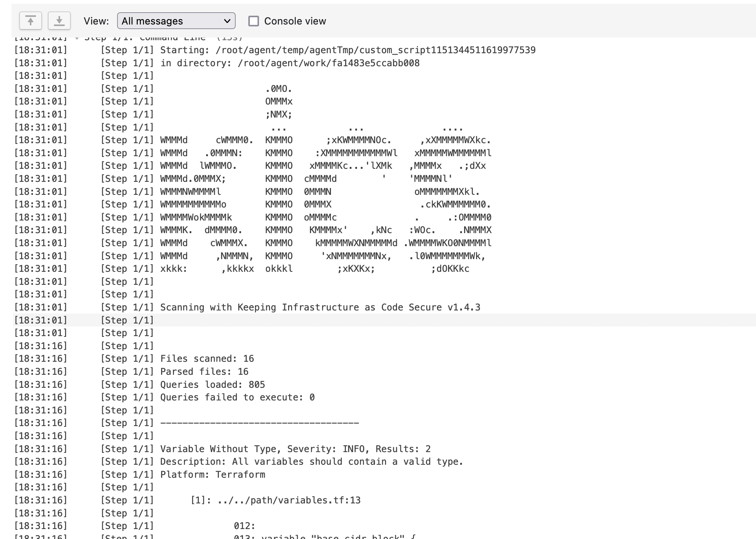
Task: Collapse the Step 1/1 Command Line section
Action: [x=77, y=38]
